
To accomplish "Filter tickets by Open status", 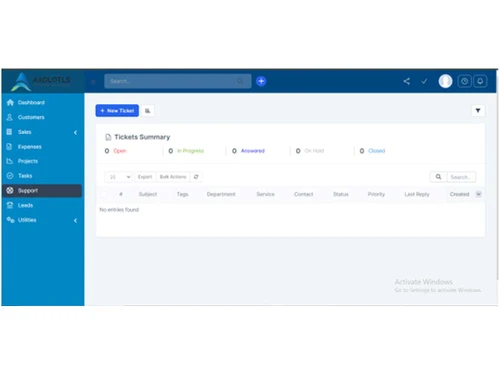I will click(120, 151).
